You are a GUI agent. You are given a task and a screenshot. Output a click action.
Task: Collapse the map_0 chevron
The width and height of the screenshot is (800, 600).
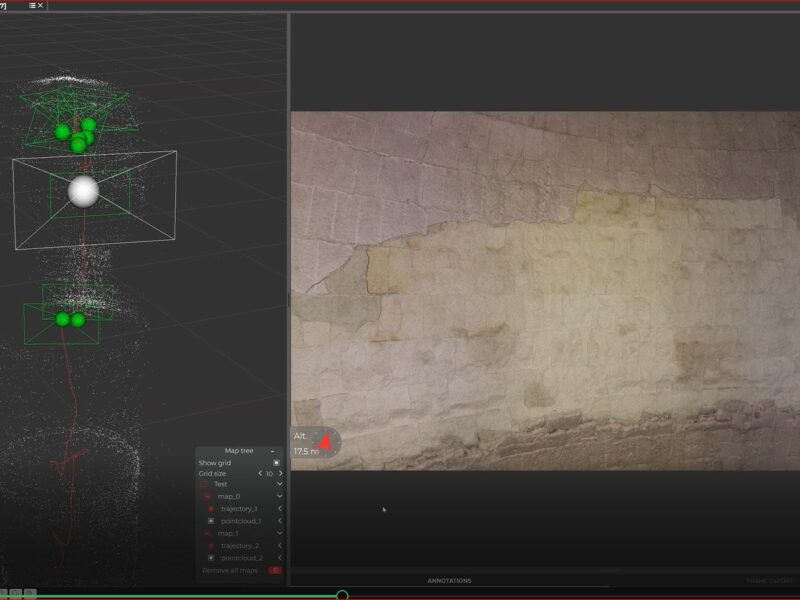click(279, 496)
